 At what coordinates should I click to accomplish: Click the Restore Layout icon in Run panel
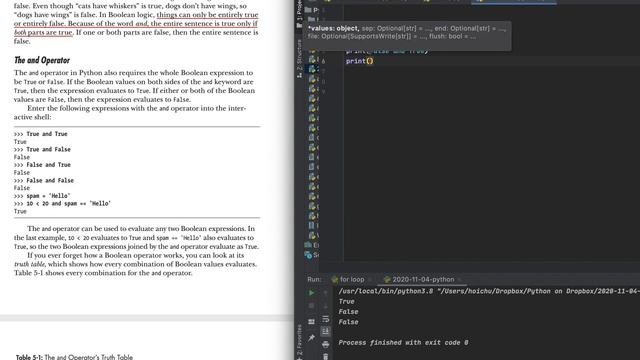311,322
